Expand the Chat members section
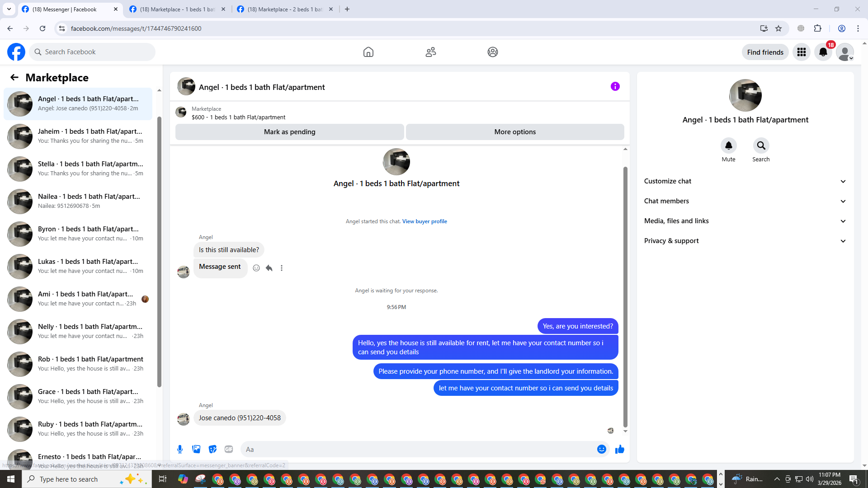The width and height of the screenshot is (868, 488). pyautogui.click(x=745, y=201)
